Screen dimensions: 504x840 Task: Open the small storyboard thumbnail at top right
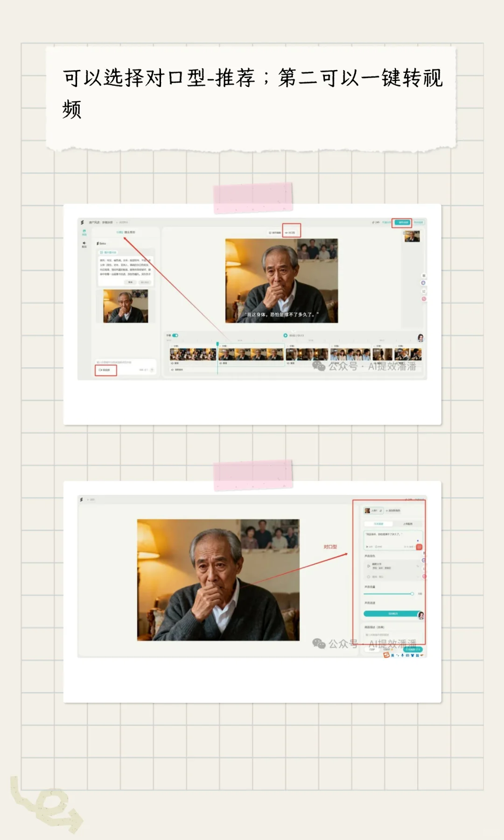tap(412, 236)
